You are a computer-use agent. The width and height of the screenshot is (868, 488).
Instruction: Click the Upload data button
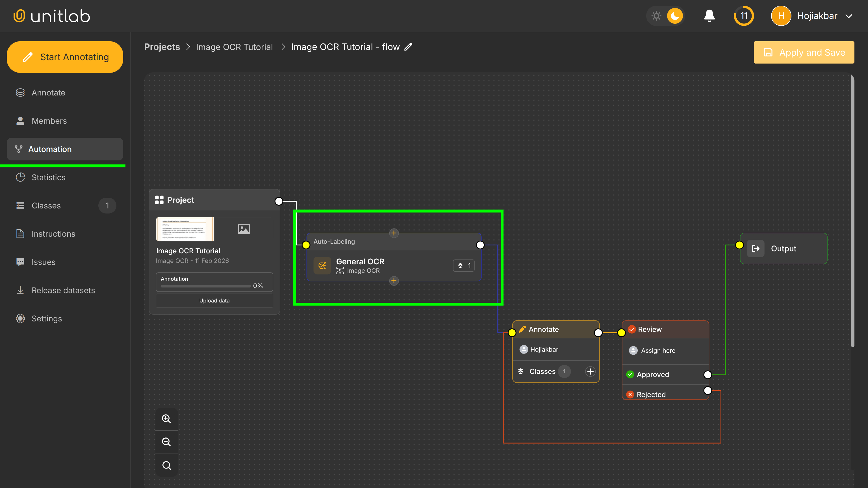click(x=214, y=300)
